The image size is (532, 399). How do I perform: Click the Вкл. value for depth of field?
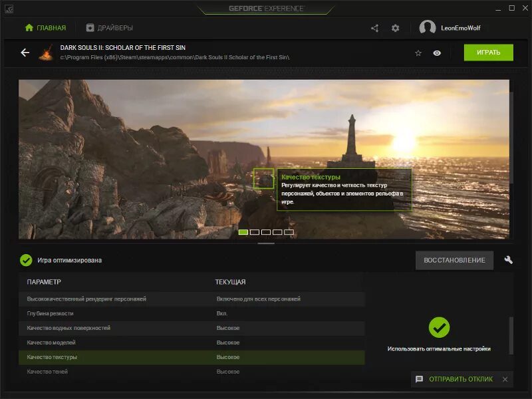pos(222,313)
